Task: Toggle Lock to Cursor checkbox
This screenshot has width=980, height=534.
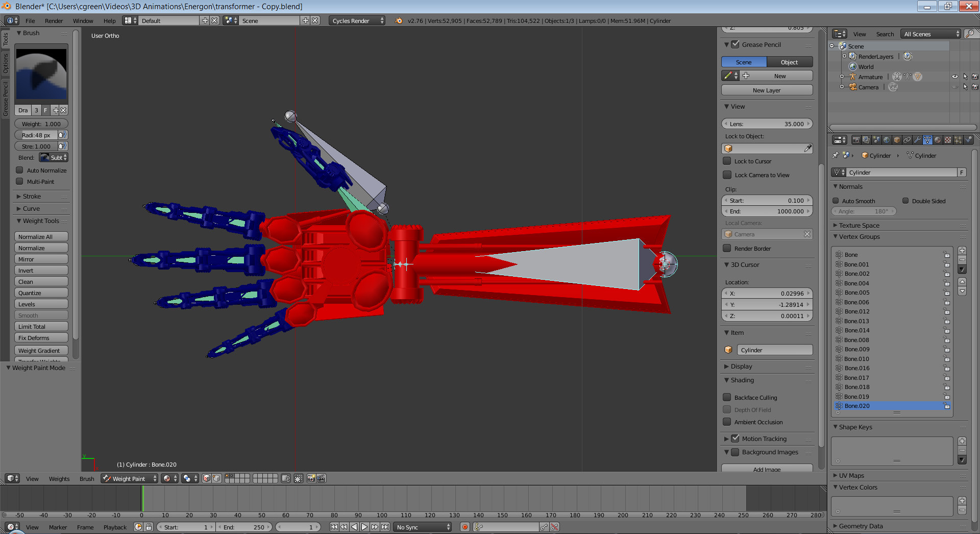Action: point(727,161)
